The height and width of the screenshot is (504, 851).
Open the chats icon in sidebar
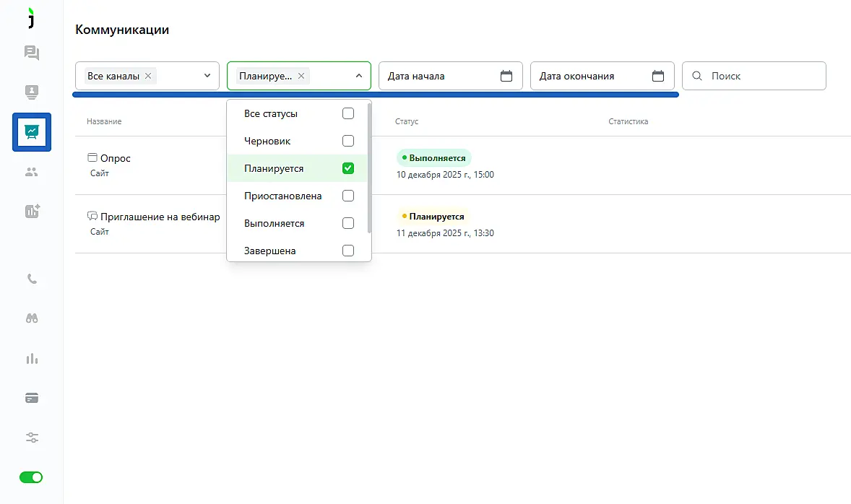click(x=32, y=53)
